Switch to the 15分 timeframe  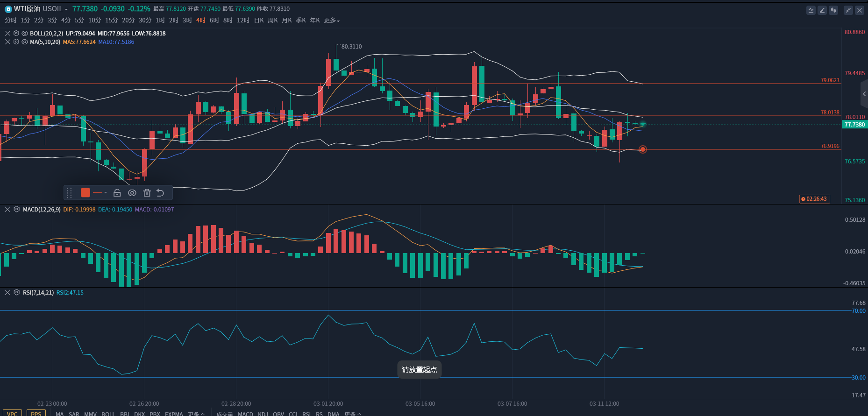[x=111, y=21]
